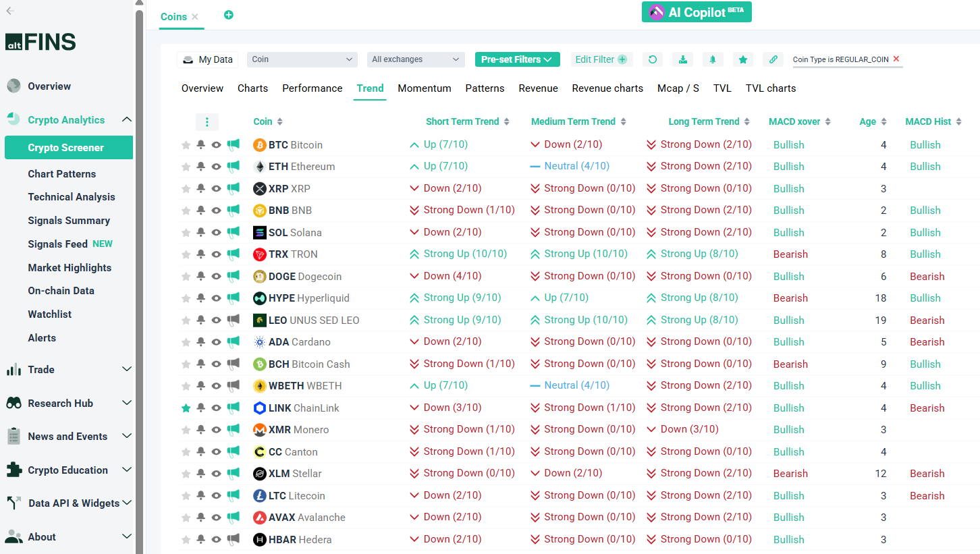The image size is (980, 554).
Task: Star the TRX TRON row
Action: click(186, 254)
